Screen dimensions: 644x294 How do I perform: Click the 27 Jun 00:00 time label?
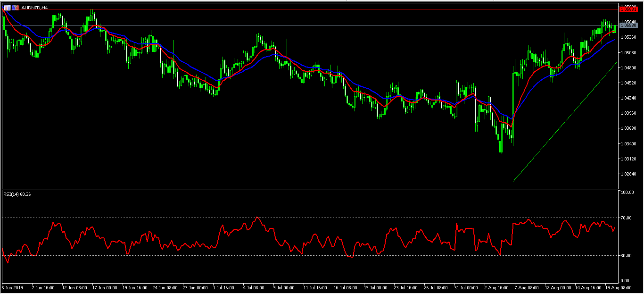pyautogui.click(x=195, y=287)
